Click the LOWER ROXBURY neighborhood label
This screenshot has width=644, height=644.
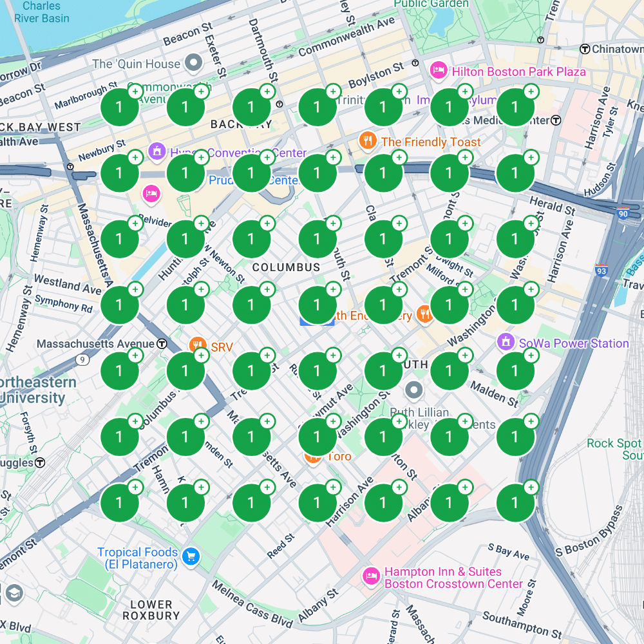151,610
